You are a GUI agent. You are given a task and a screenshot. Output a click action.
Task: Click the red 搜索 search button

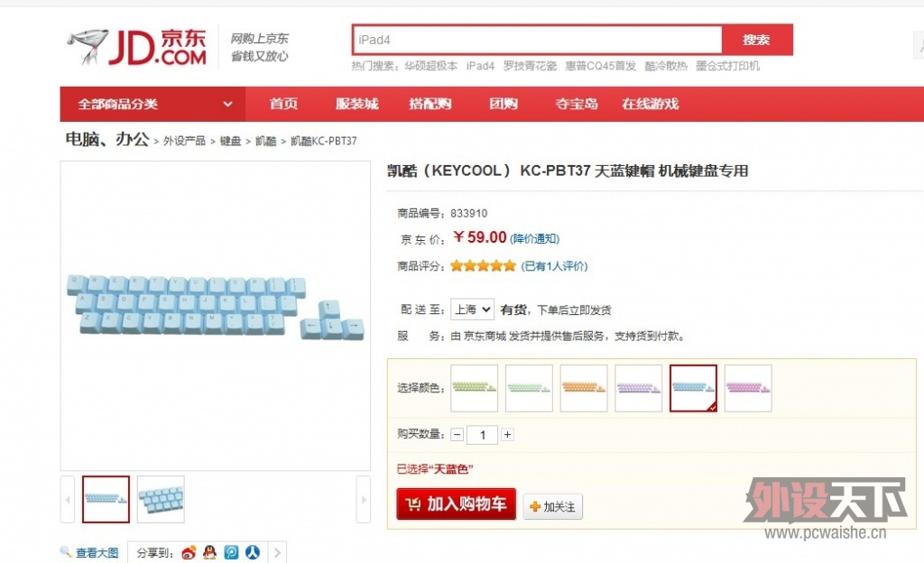click(757, 40)
